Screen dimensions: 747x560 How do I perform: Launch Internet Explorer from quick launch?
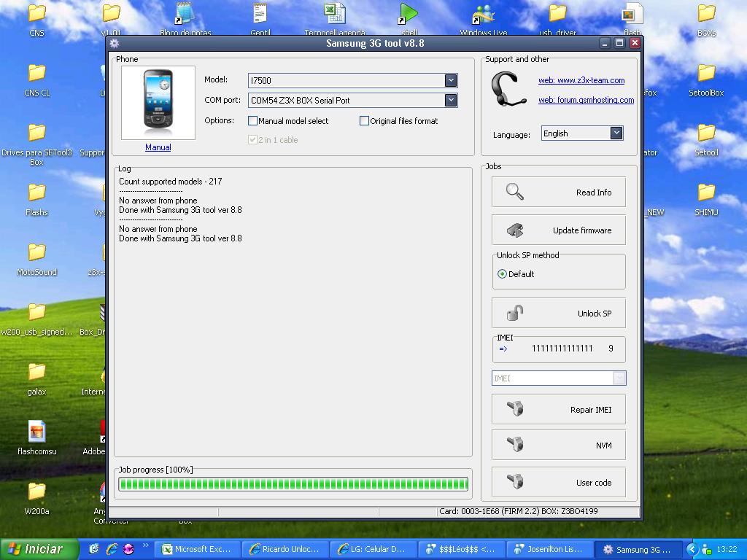(x=112, y=549)
